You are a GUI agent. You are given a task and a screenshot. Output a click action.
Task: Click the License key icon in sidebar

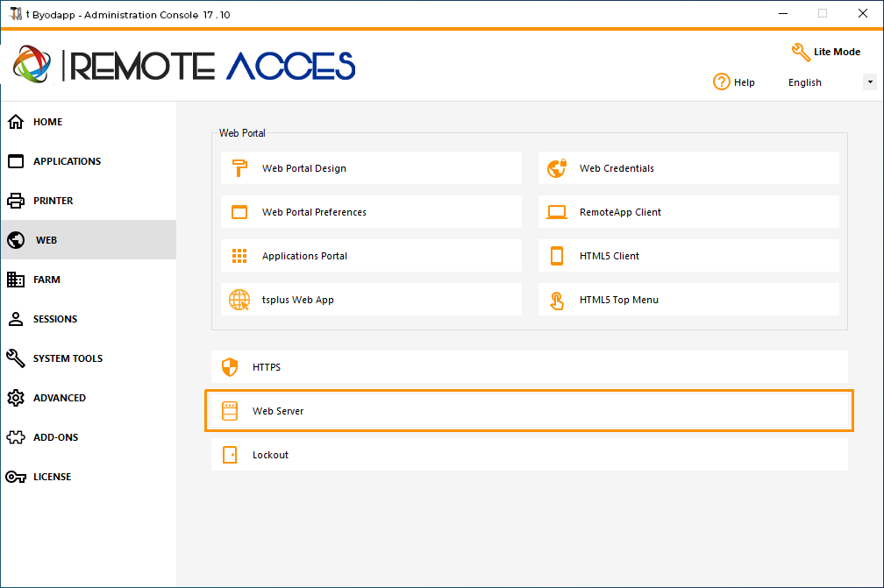16,477
